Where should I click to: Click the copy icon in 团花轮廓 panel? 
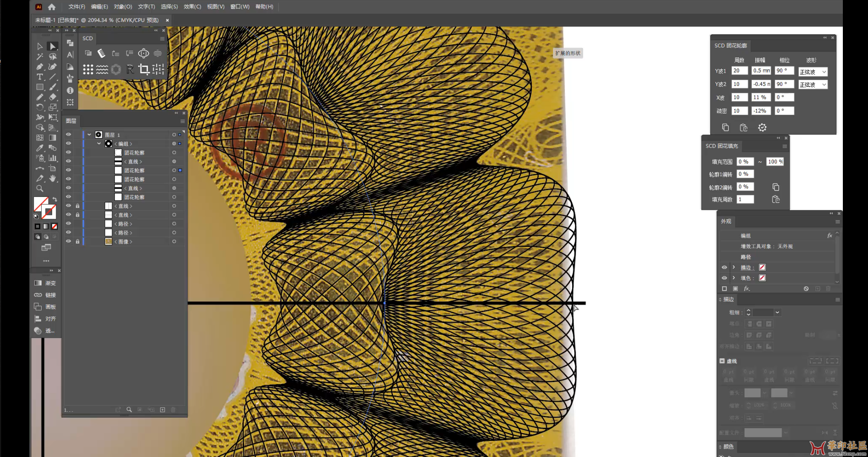click(x=725, y=128)
